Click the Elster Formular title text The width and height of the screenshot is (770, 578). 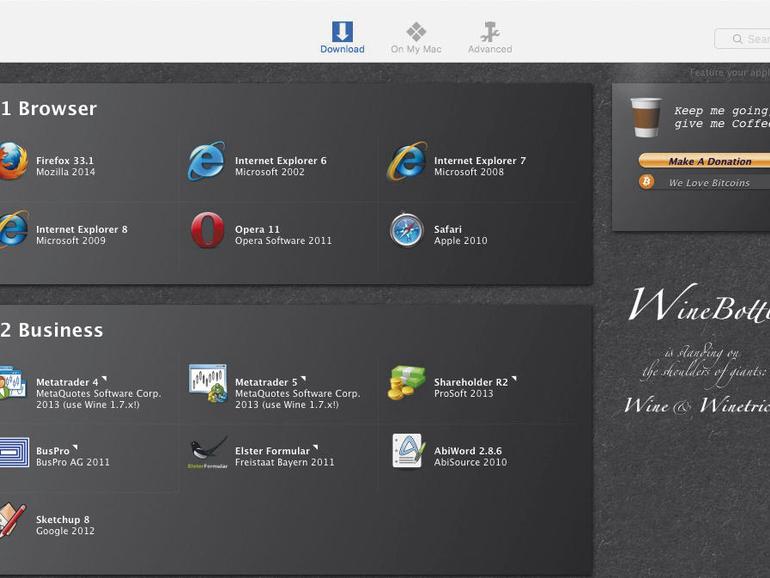click(x=272, y=451)
